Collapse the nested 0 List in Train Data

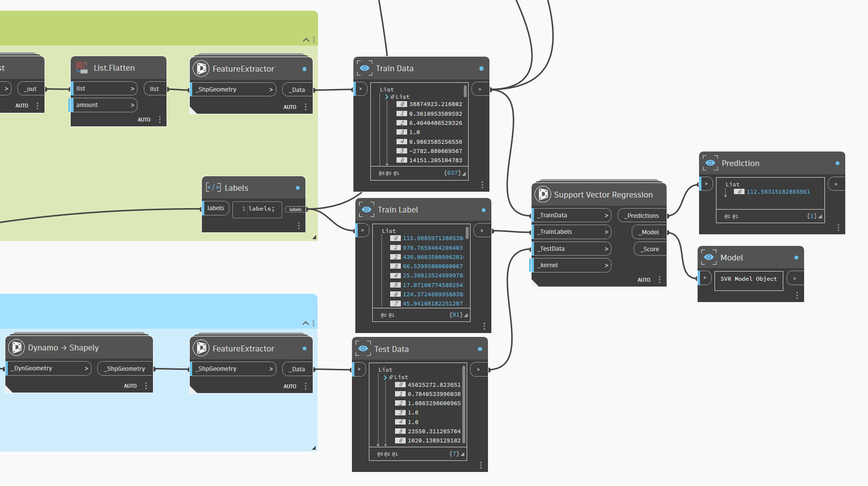click(387, 97)
